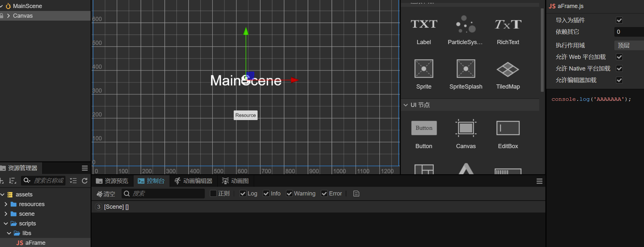
Task: Collapse the scripts folder
Action: click(x=6, y=223)
